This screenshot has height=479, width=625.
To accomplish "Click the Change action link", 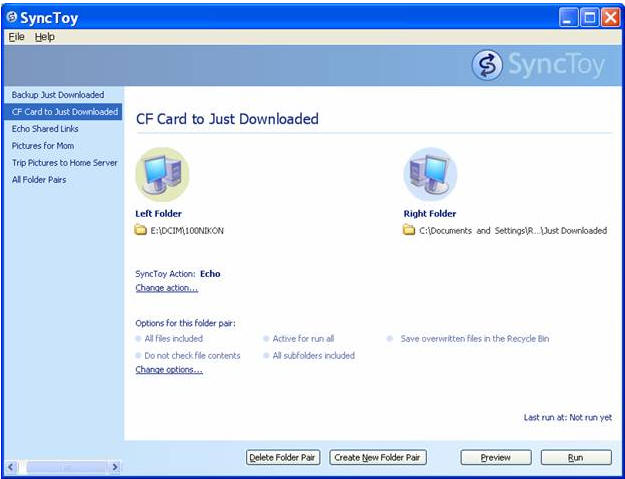I will [167, 288].
